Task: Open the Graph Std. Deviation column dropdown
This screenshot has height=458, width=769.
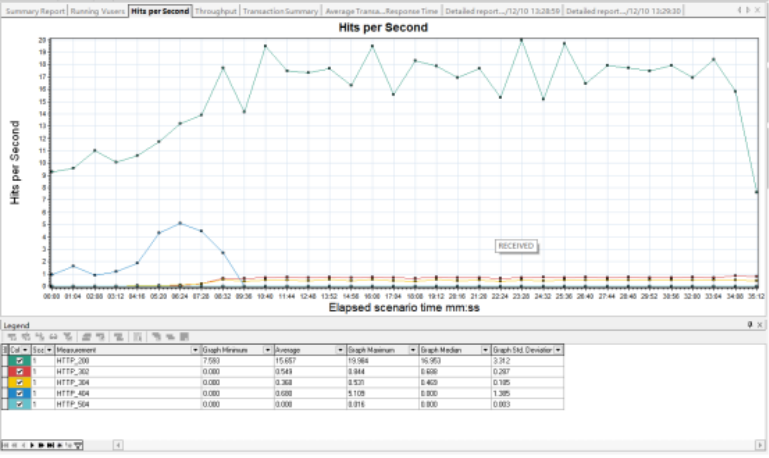Action: click(x=558, y=350)
